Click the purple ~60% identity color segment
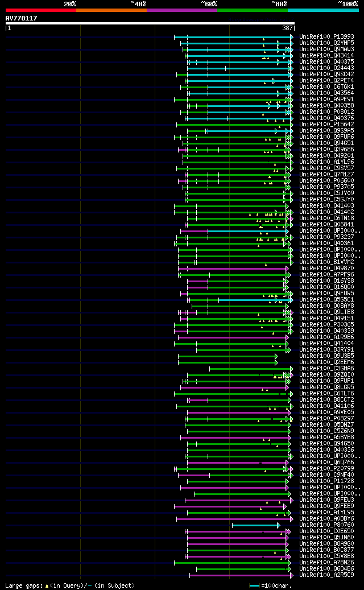 (x=182, y=10)
